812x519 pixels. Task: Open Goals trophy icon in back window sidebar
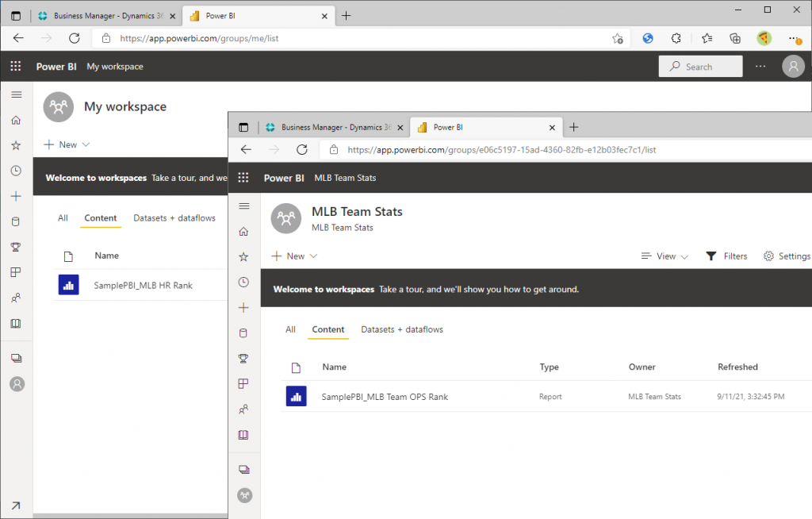point(16,247)
